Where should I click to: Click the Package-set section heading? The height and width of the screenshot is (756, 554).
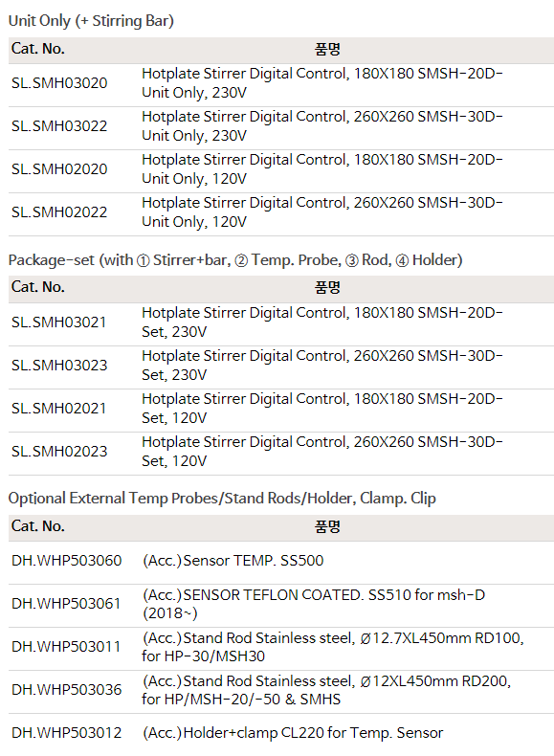235,260
